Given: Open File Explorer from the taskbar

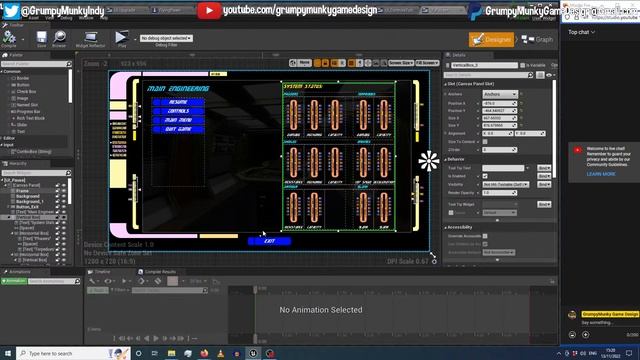Looking at the screenshot, I should click(171, 353).
